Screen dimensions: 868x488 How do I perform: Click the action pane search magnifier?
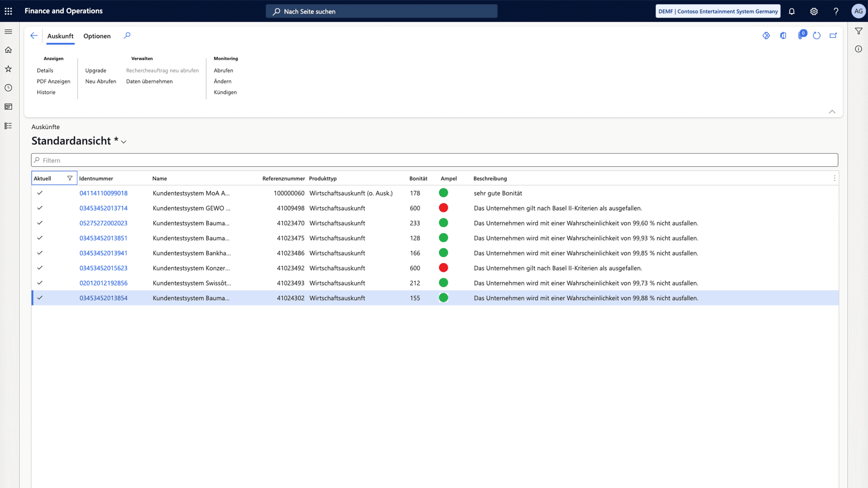tap(127, 36)
